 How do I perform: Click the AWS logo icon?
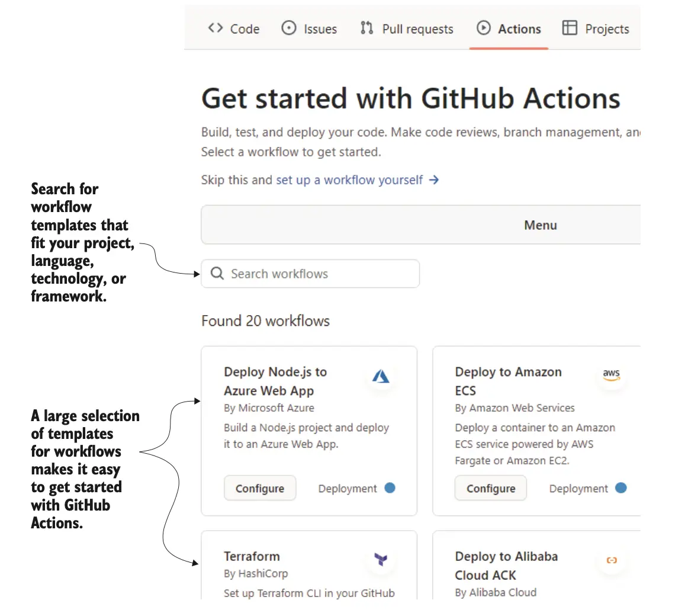(x=611, y=376)
